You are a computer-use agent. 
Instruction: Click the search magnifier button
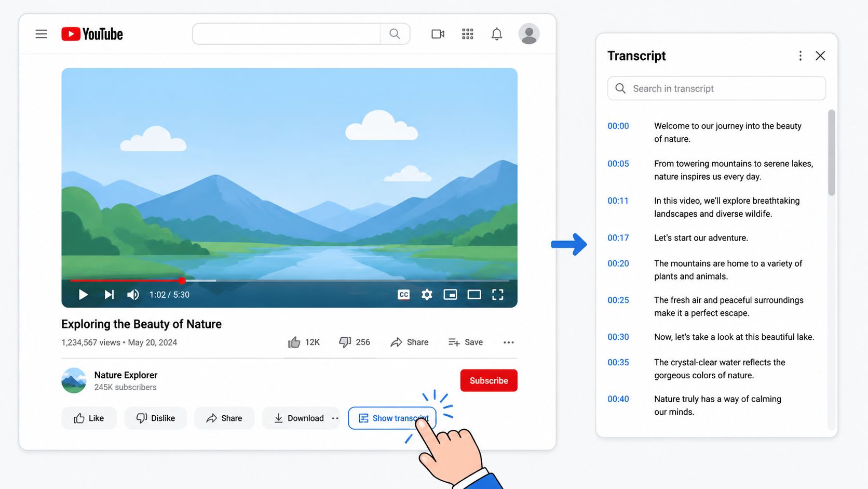click(395, 34)
